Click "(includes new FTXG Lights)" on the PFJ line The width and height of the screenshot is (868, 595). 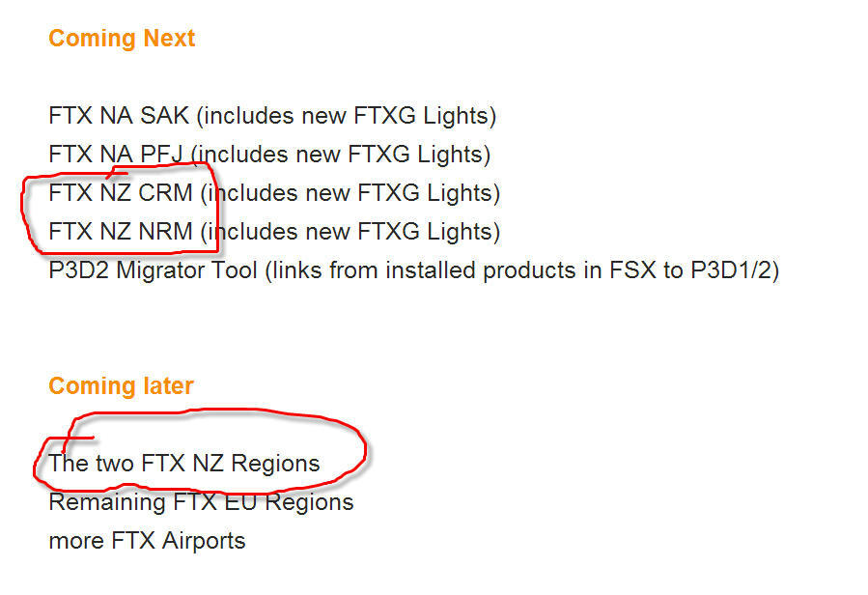pos(341,155)
